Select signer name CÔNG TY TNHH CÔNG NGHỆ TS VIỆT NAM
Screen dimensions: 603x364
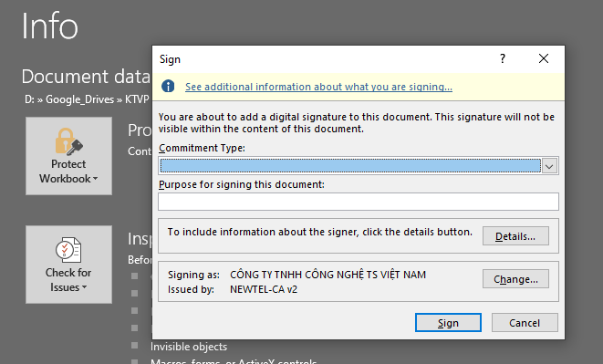pos(327,275)
